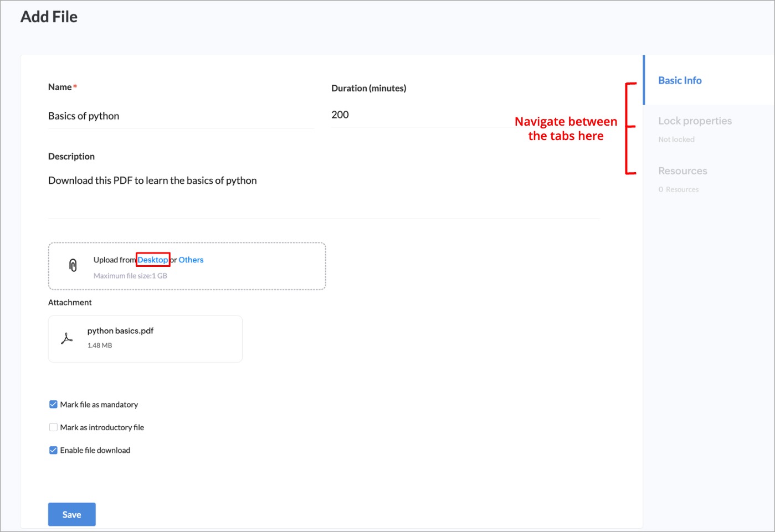Switch to the Basic Info tab
Image resolution: width=775 pixels, height=532 pixels.
pyautogui.click(x=680, y=80)
